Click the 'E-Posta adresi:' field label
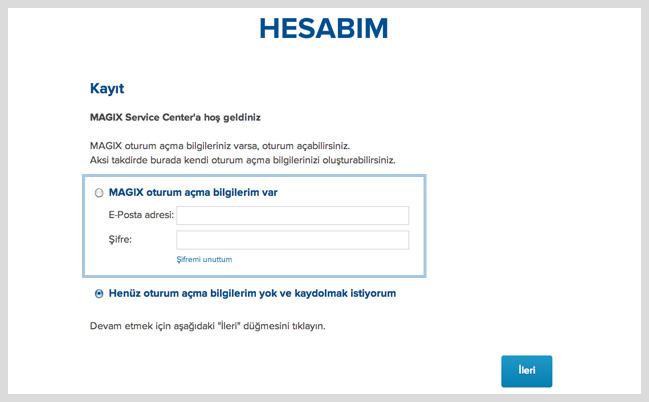Viewport: 649px width, 402px height. click(x=141, y=215)
